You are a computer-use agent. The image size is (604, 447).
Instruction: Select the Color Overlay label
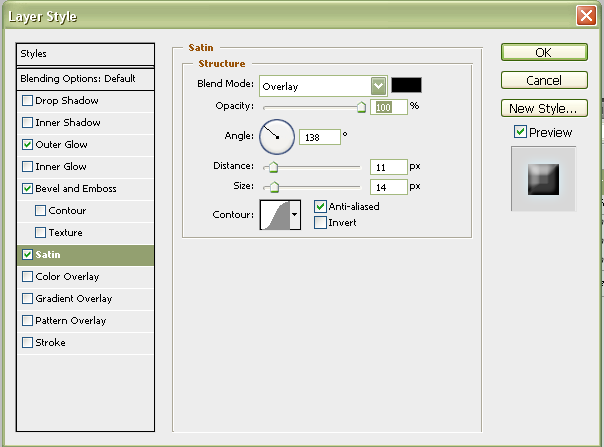click(67, 277)
